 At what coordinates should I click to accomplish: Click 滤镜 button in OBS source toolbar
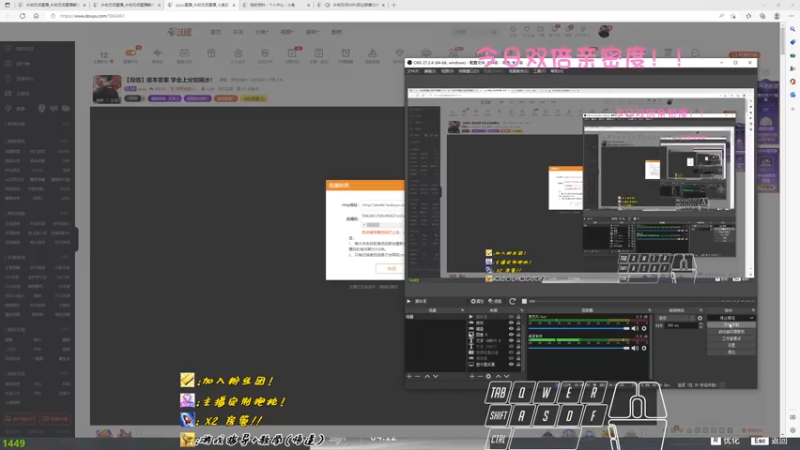(x=495, y=301)
